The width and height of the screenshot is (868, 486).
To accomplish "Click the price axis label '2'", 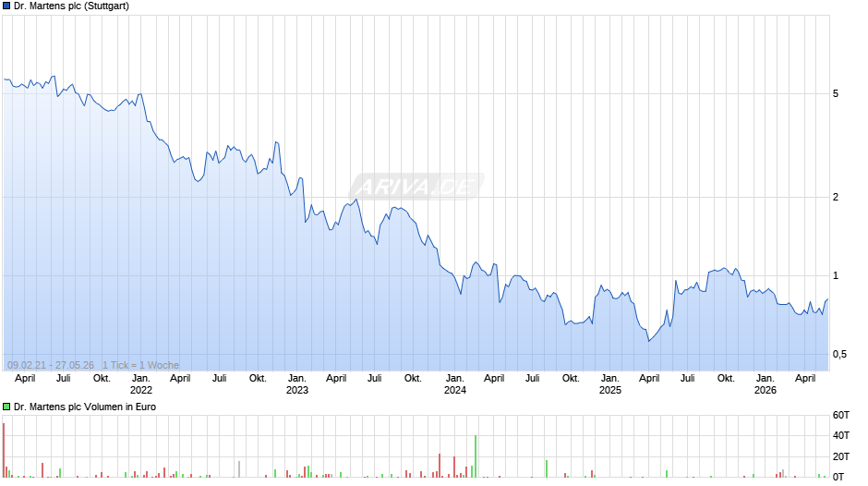I will click(836, 198).
